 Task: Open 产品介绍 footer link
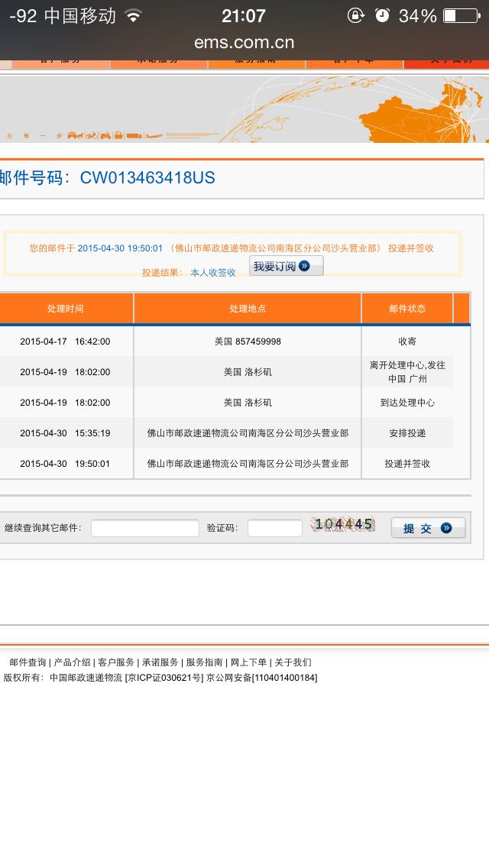[72, 662]
